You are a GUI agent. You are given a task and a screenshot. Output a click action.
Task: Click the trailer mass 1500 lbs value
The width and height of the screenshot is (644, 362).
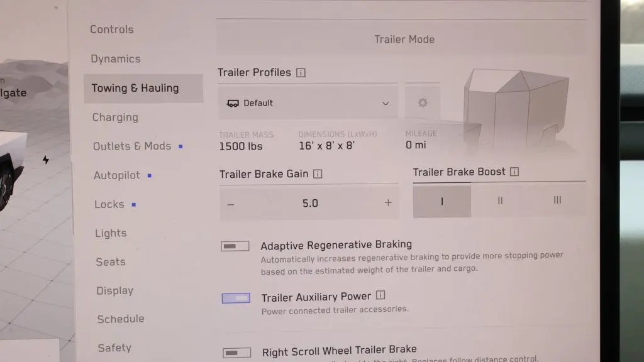(x=241, y=146)
